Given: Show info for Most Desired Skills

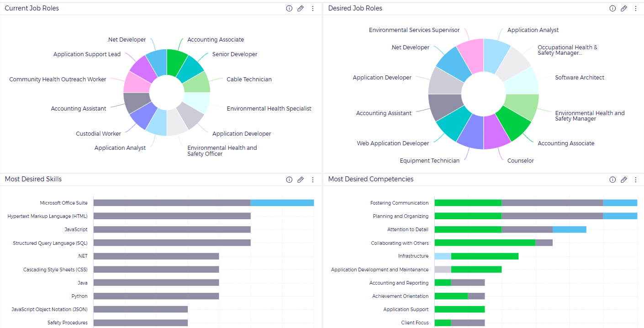Looking at the screenshot, I should click(289, 180).
